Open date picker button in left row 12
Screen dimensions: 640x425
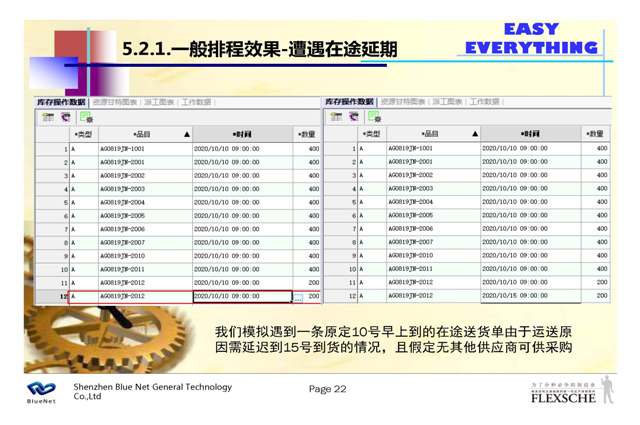[297, 297]
